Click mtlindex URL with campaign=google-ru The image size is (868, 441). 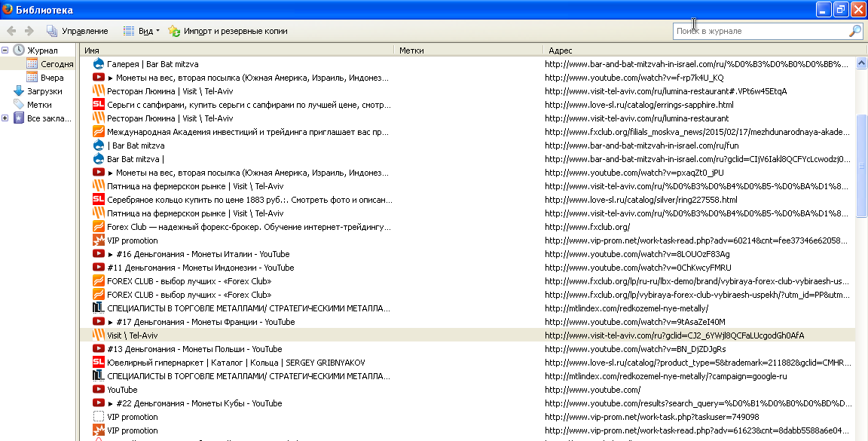coord(666,376)
